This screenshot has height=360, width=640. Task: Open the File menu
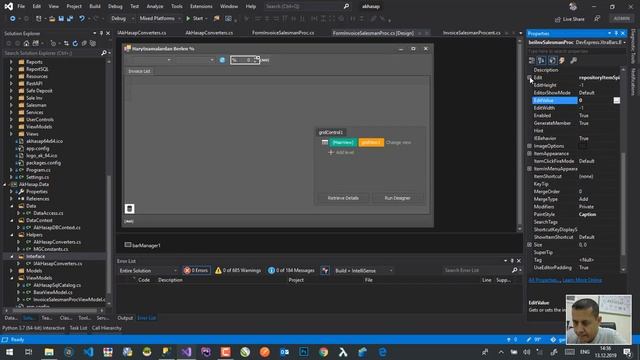point(21,7)
